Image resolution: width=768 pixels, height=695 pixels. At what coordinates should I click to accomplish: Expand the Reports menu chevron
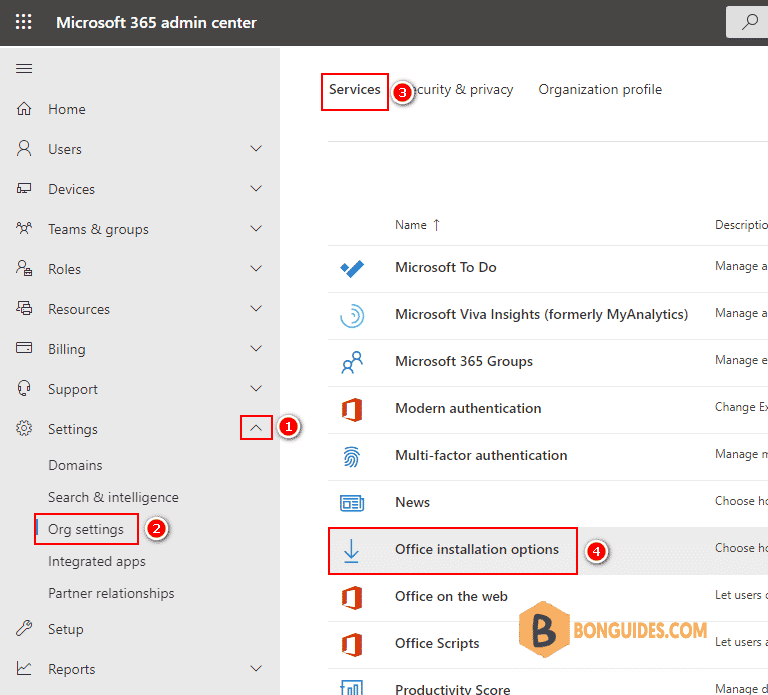point(256,669)
